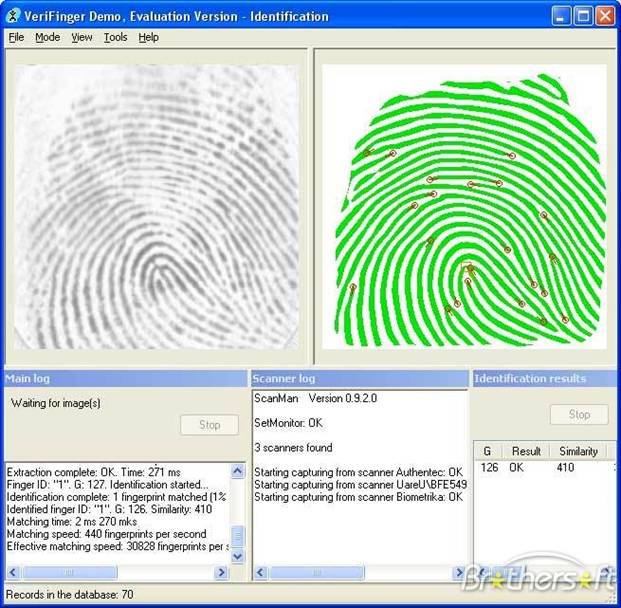Viewport: 621px width, 608px height.
Task: Click the Scanner log panel header
Action: pyautogui.click(x=360, y=379)
